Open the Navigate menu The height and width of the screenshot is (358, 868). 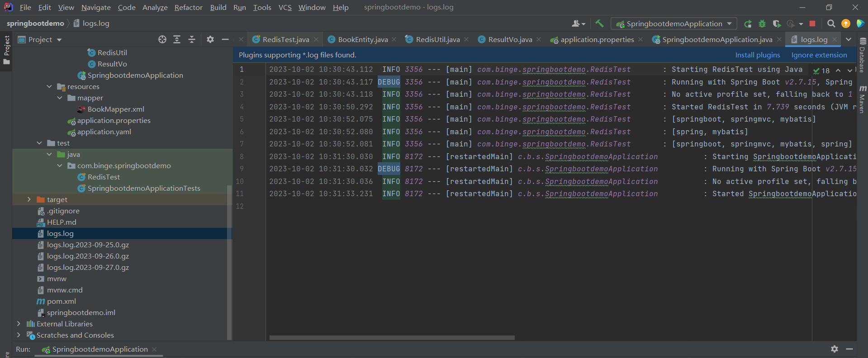coord(96,7)
